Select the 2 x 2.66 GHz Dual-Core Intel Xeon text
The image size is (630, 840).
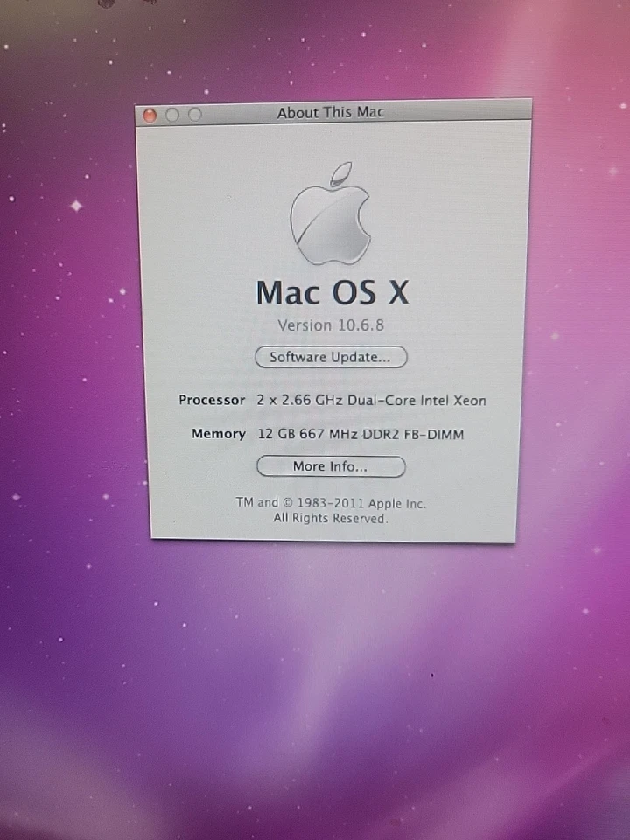(371, 400)
